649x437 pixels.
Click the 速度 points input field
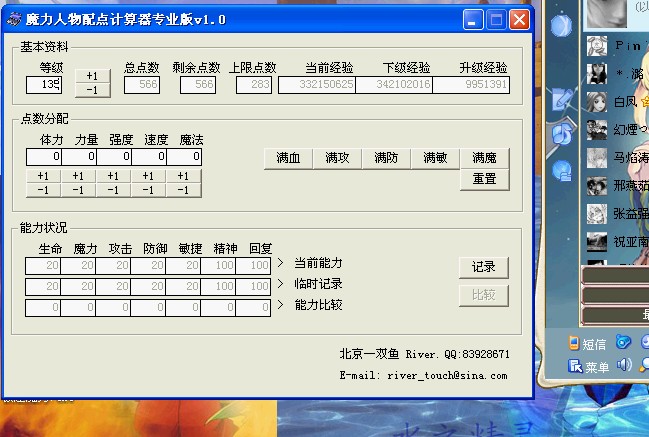coord(148,157)
